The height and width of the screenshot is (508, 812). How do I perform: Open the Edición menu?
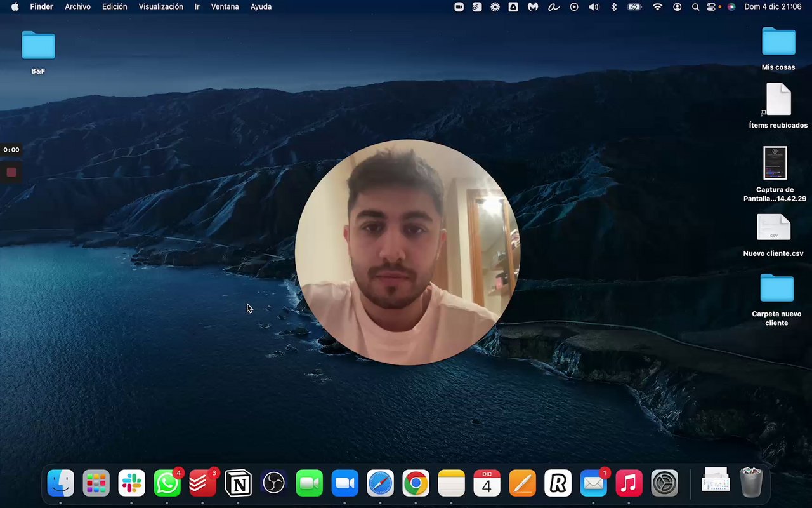(x=115, y=7)
